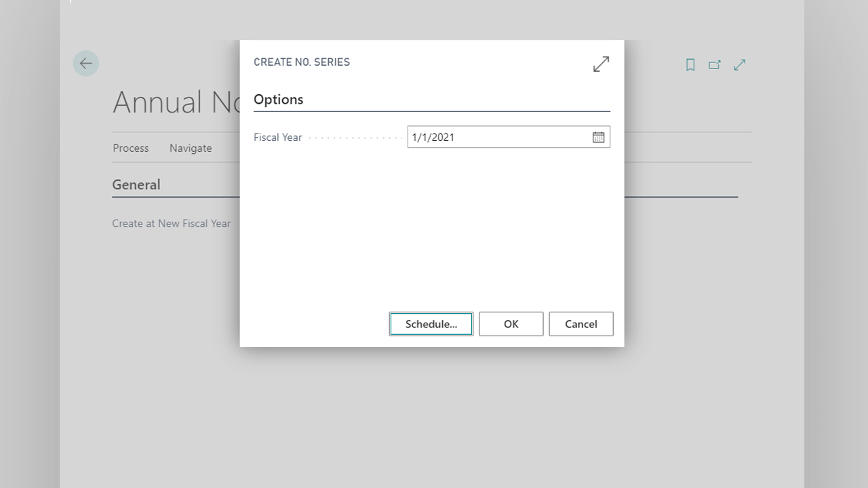Click the bookmark icon on the page
This screenshot has width=868, height=488.
tap(690, 65)
